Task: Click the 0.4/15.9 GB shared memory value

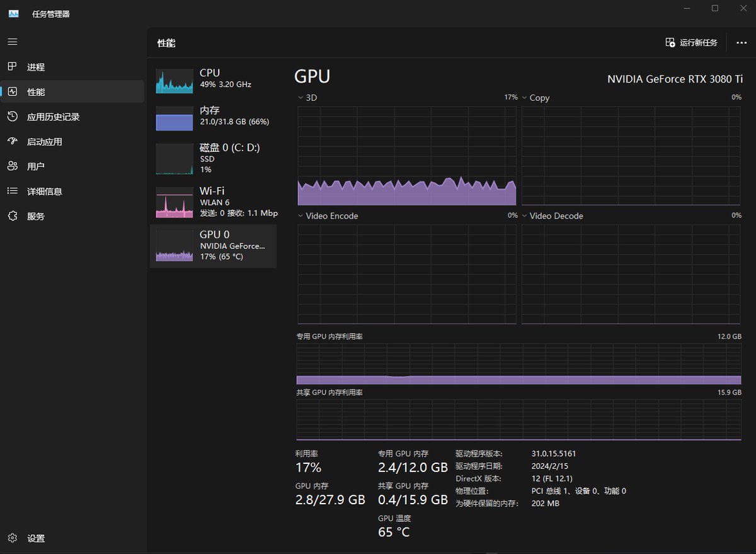Action: [x=413, y=500]
